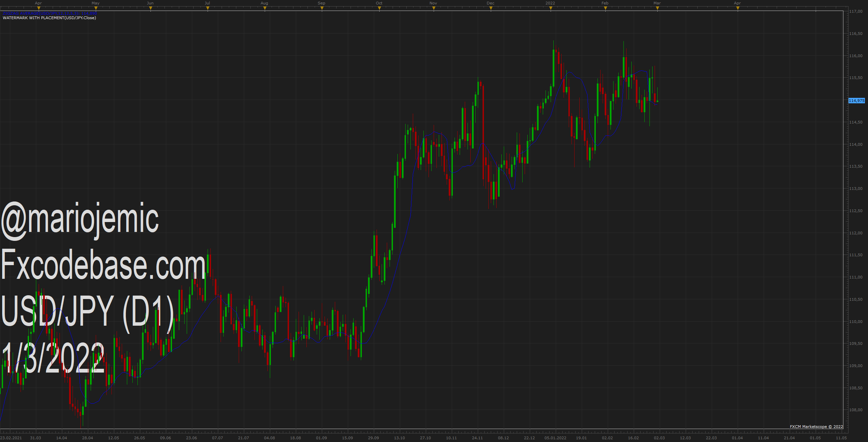
Task: Click the Aug month marker triangle
Action: point(265,8)
